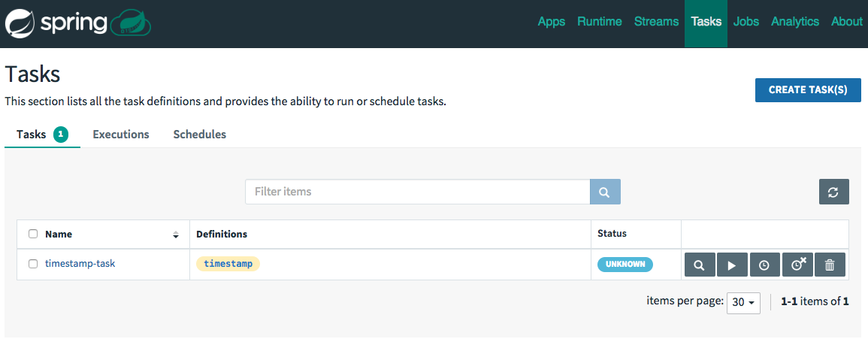
Task: Toggle the select-all checkbox in the Name header
Action: [33, 234]
